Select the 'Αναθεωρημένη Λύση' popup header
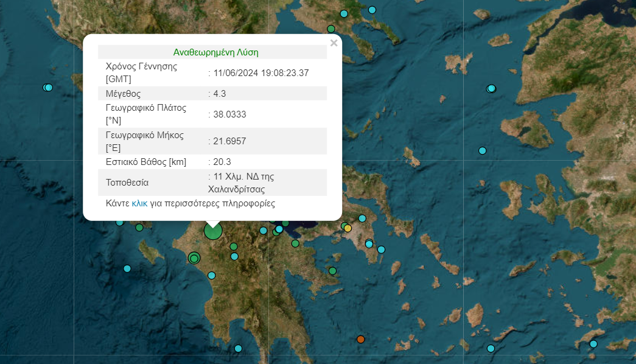Viewport: 636px width, 364px height. pyautogui.click(x=216, y=52)
